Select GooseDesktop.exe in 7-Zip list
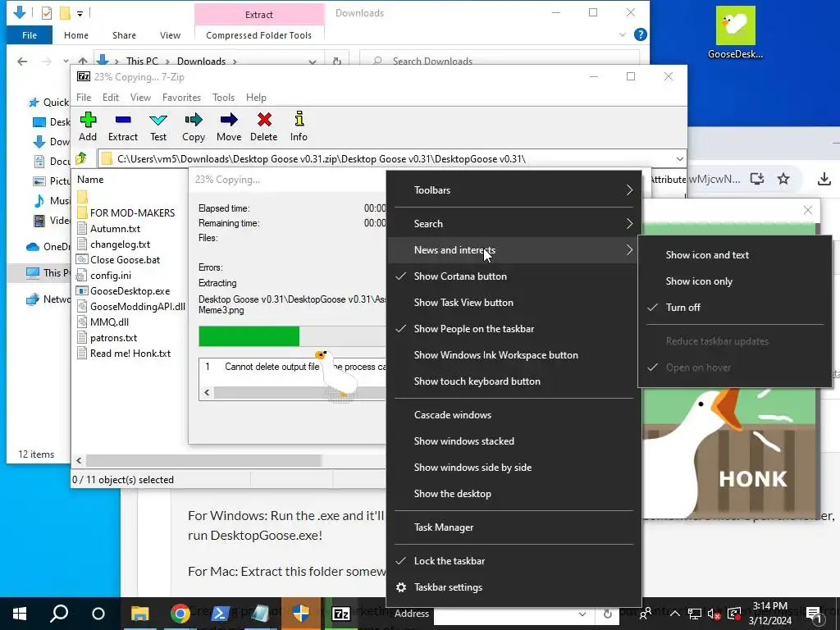 pos(130,291)
